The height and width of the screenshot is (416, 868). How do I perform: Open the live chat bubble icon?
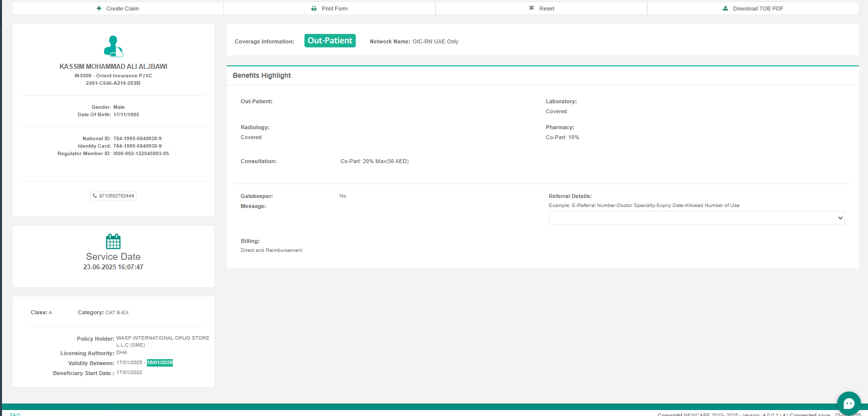849,403
